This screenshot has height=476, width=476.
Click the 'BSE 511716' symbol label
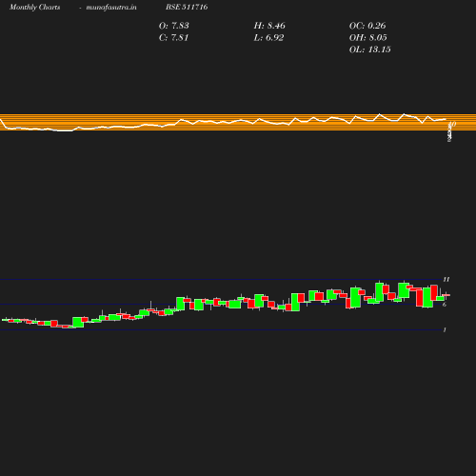click(x=187, y=7)
